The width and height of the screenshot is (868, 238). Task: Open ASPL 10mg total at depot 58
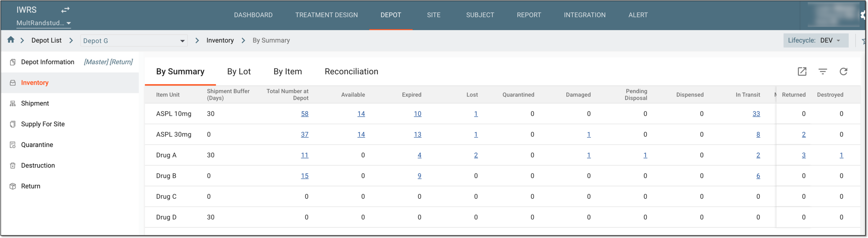click(x=305, y=114)
